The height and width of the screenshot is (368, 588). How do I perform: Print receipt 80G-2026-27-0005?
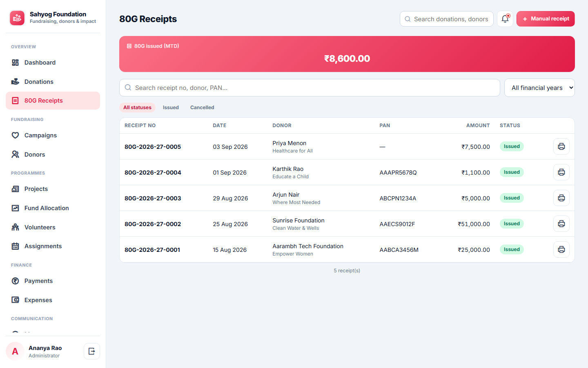point(561,146)
